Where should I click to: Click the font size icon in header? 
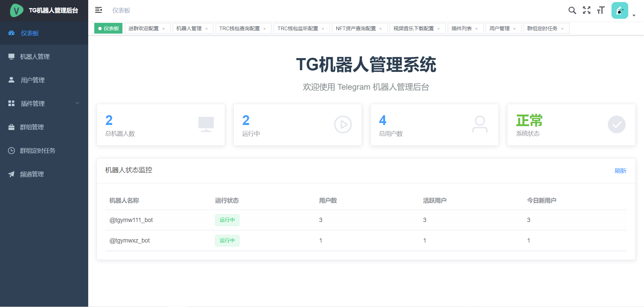click(601, 10)
